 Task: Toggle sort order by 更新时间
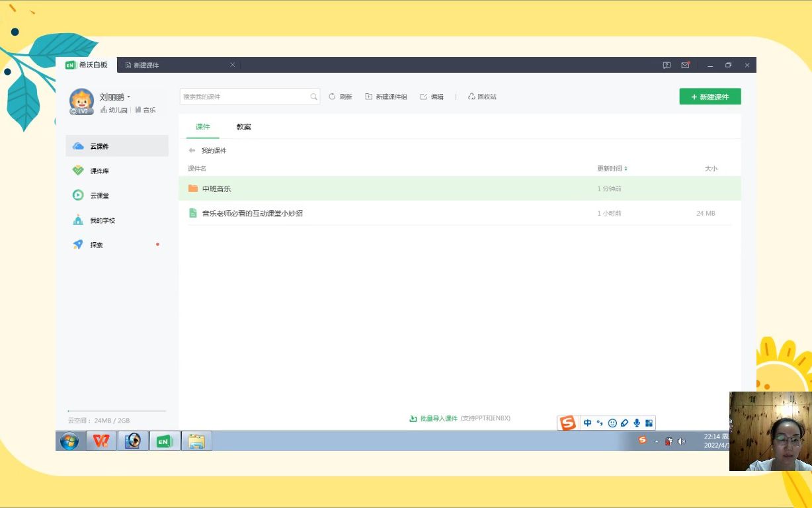[612, 169]
